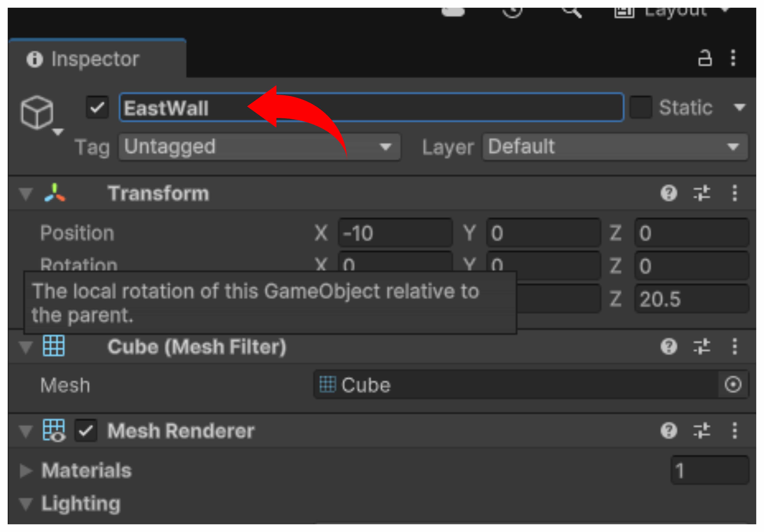Screen dimensions: 764x532
Task: Open the Layer dropdown showing Default
Action: point(615,147)
